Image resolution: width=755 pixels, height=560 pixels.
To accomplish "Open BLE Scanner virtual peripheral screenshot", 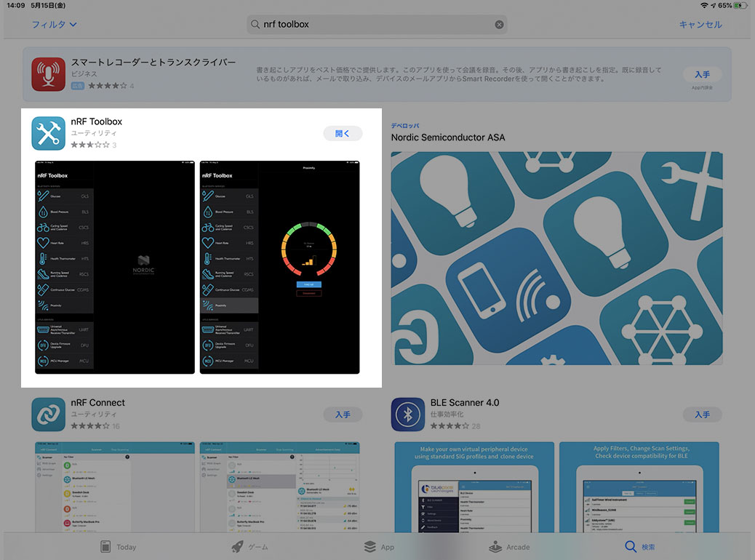I will [x=474, y=487].
